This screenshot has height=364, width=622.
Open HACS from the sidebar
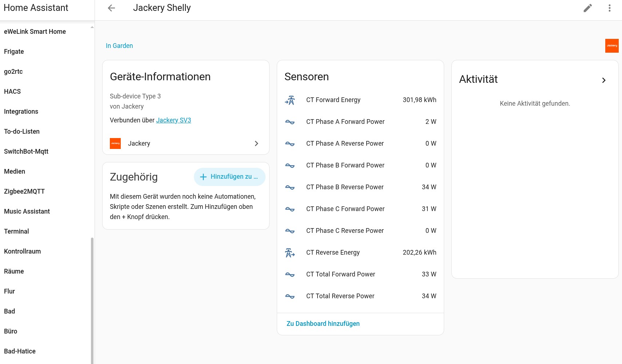click(12, 92)
